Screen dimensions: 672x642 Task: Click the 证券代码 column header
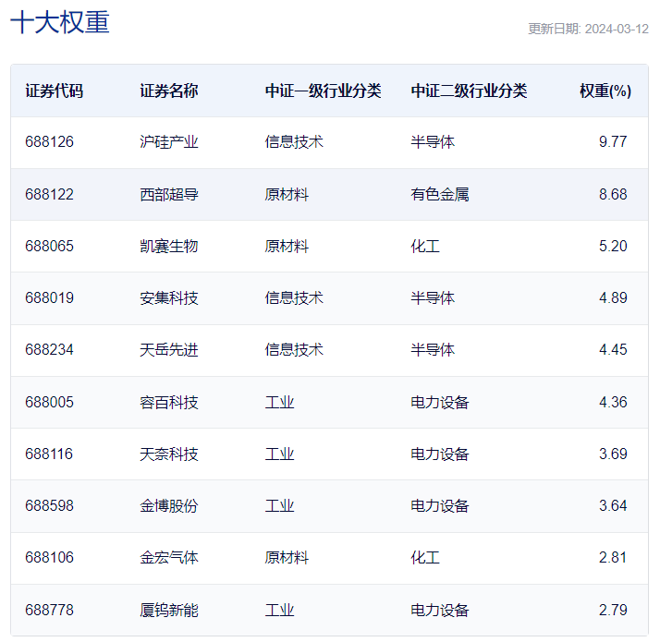click(54, 91)
